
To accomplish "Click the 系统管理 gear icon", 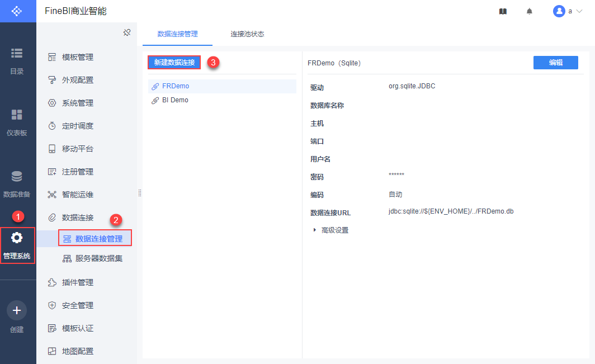I will tap(52, 103).
